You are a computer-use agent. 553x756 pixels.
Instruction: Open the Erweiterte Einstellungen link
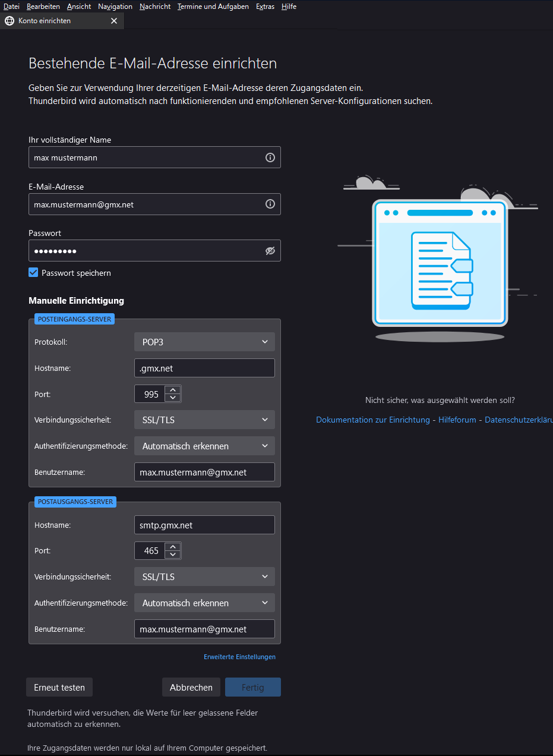tap(239, 657)
